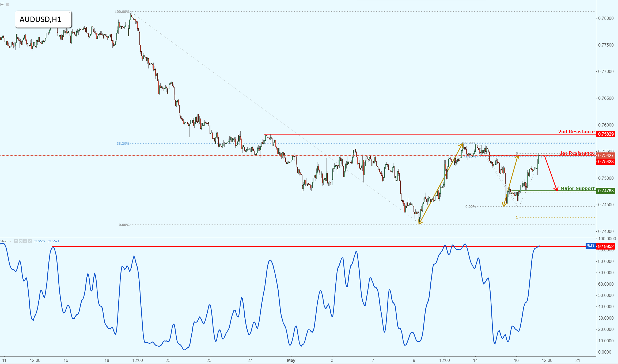Click the date 21 on time axis
The image size is (618, 364).
tap(578, 360)
